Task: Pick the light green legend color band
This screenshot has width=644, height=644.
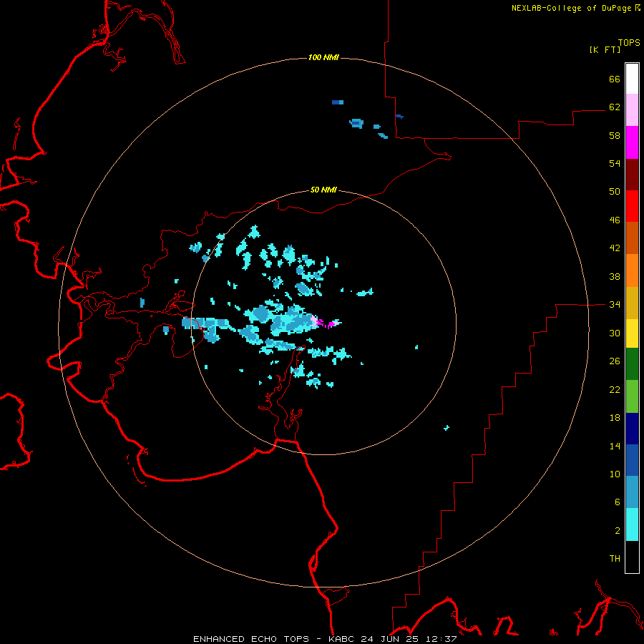Action: click(632, 396)
